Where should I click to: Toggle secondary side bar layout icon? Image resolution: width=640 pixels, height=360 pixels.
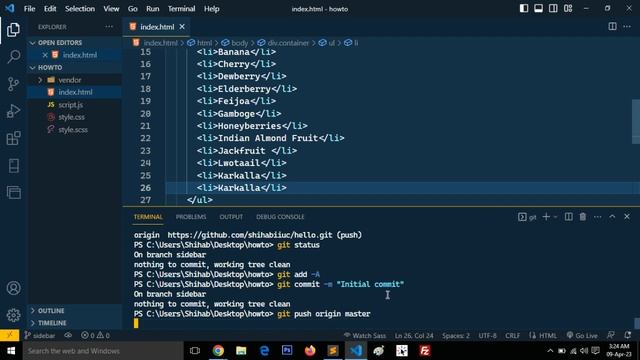point(553,9)
